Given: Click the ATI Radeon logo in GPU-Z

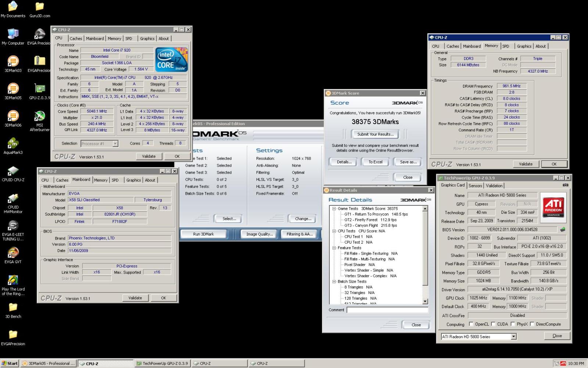Looking at the screenshot, I should (x=553, y=207).
